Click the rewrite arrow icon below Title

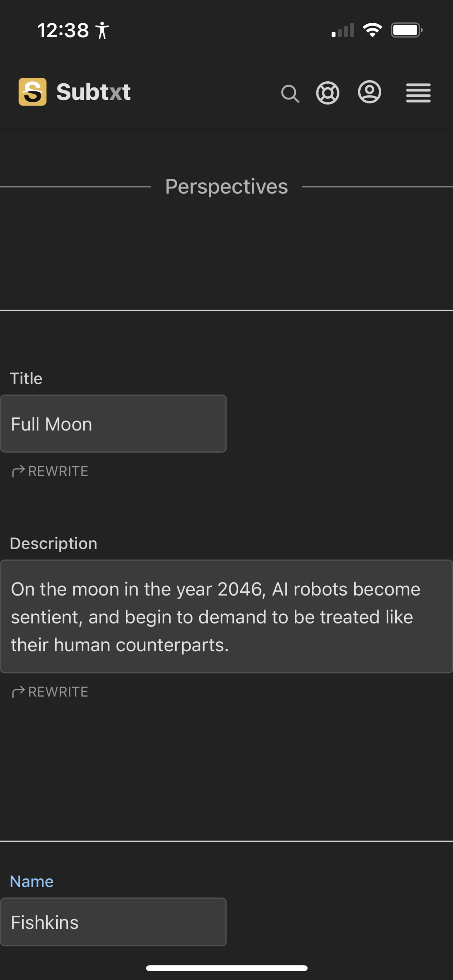[x=18, y=471]
